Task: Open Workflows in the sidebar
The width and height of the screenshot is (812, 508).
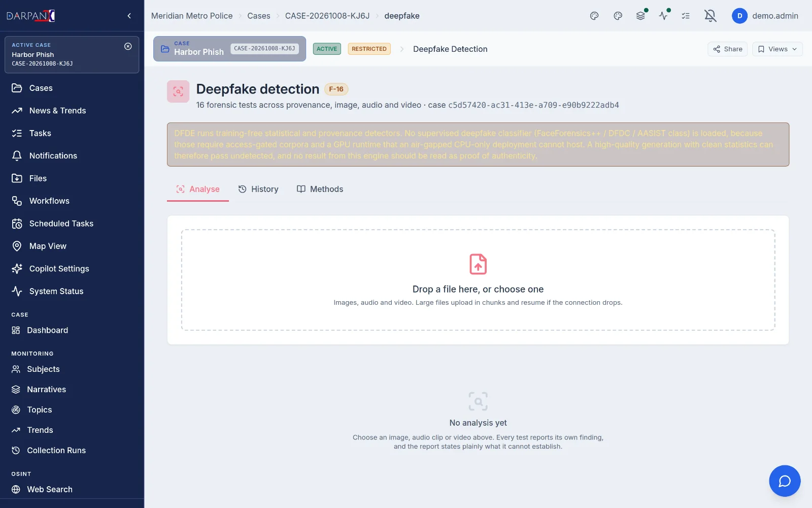Action: click(x=72, y=201)
